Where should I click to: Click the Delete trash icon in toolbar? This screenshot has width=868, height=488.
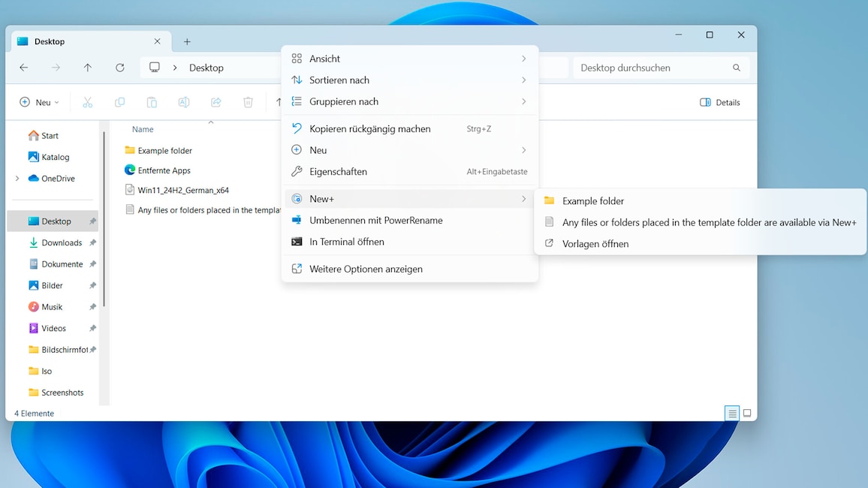pyautogui.click(x=248, y=102)
